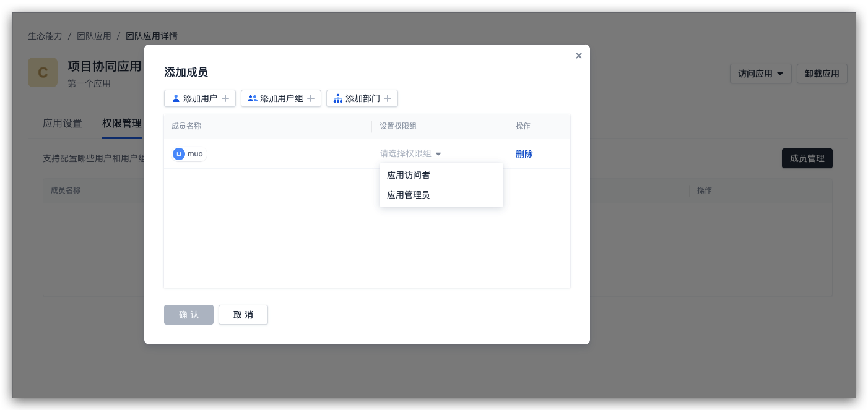
Task: Click the two-people icon in 添加用户组
Action: point(253,98)
